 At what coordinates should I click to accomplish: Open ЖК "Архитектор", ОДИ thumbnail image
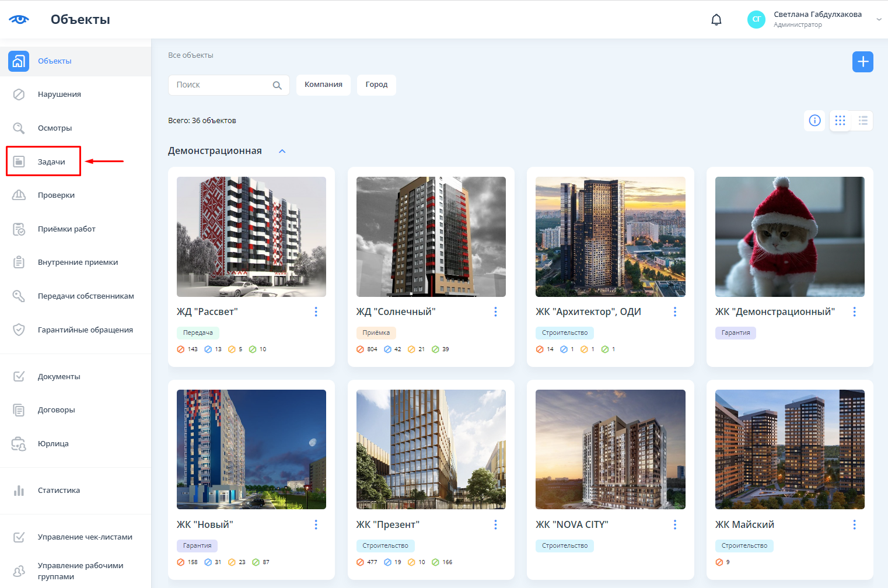pyautogui.click(x=610, y=237)
